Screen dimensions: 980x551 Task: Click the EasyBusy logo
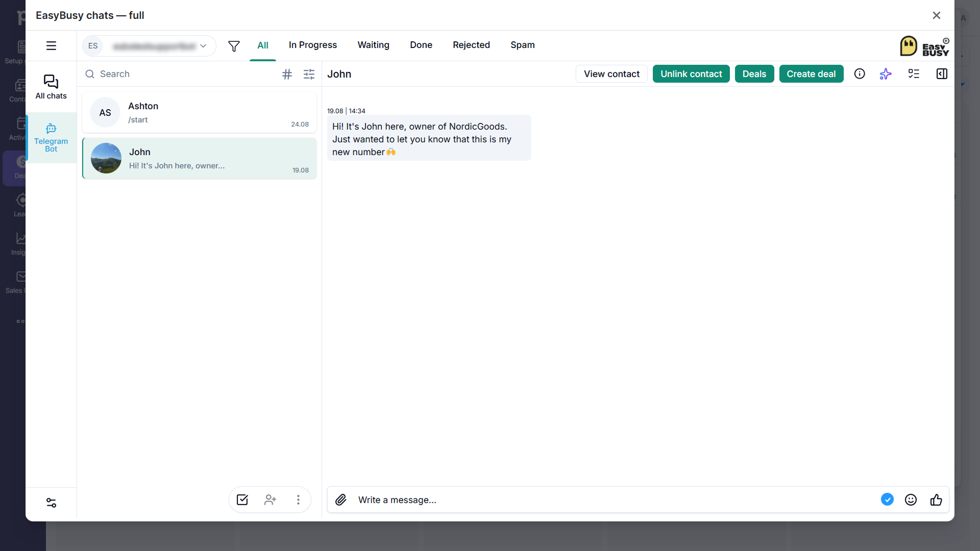pos(924,46)
